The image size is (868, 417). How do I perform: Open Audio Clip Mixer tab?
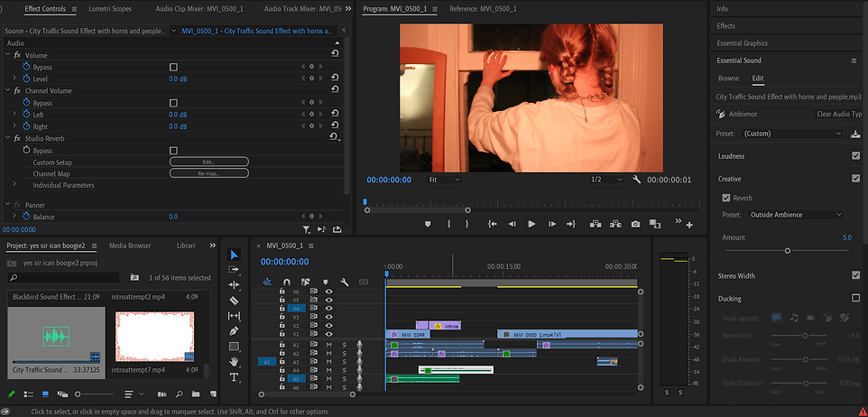click(199, 9)
